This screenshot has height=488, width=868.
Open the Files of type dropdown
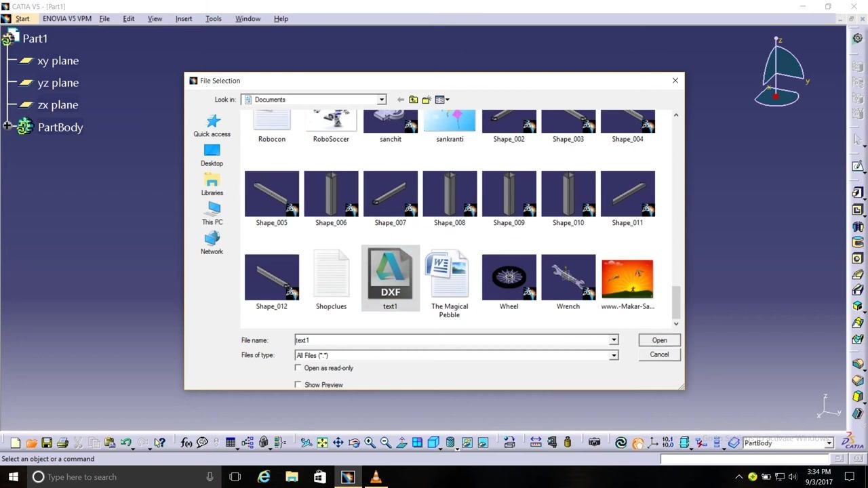[614, 355]
